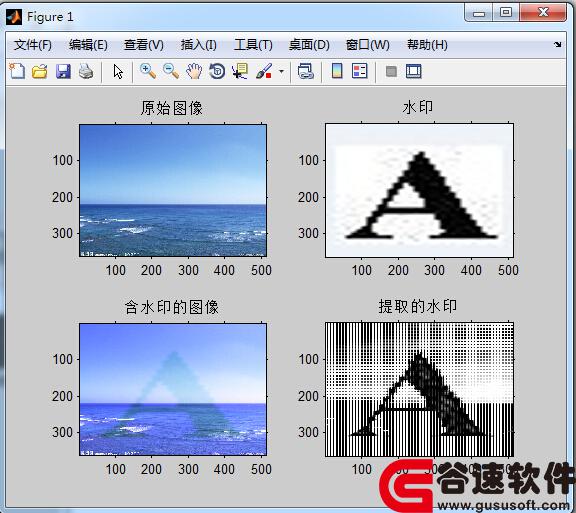
Task: Click the Hide Plot Tools icon
Action: point(391,71)
